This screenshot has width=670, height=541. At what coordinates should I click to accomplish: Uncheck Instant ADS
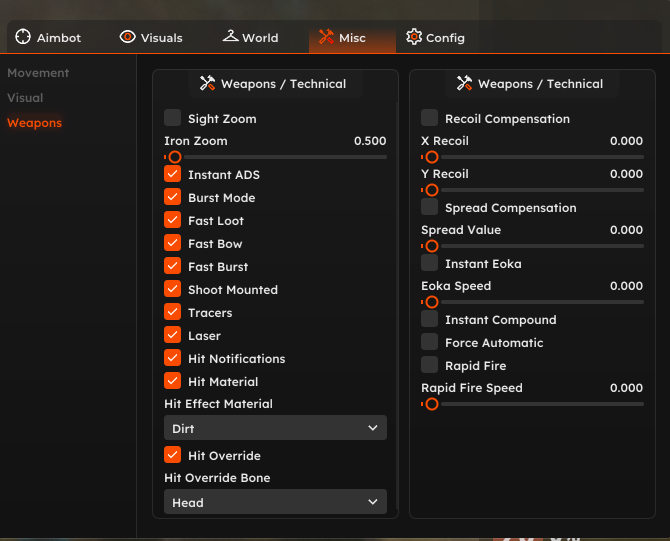coord(173,174)
